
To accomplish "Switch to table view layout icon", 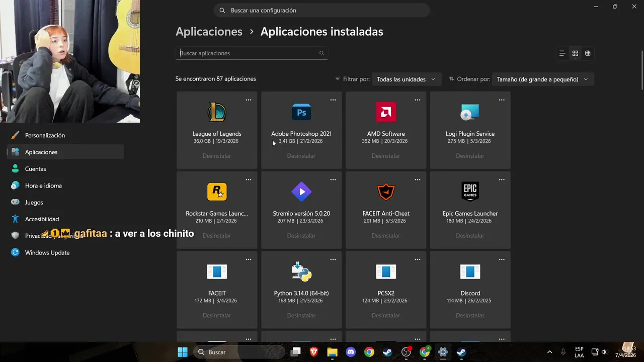I will coord(588,53).
